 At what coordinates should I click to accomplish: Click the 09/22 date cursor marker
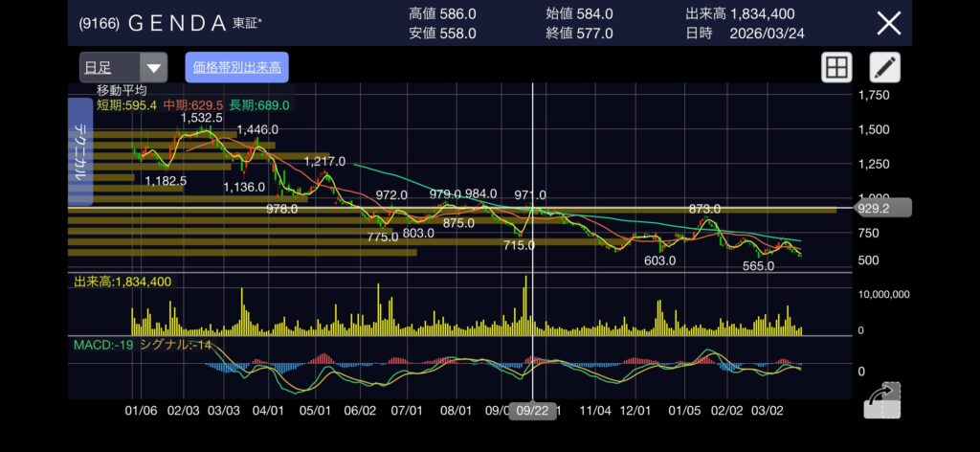pos(532,408)
